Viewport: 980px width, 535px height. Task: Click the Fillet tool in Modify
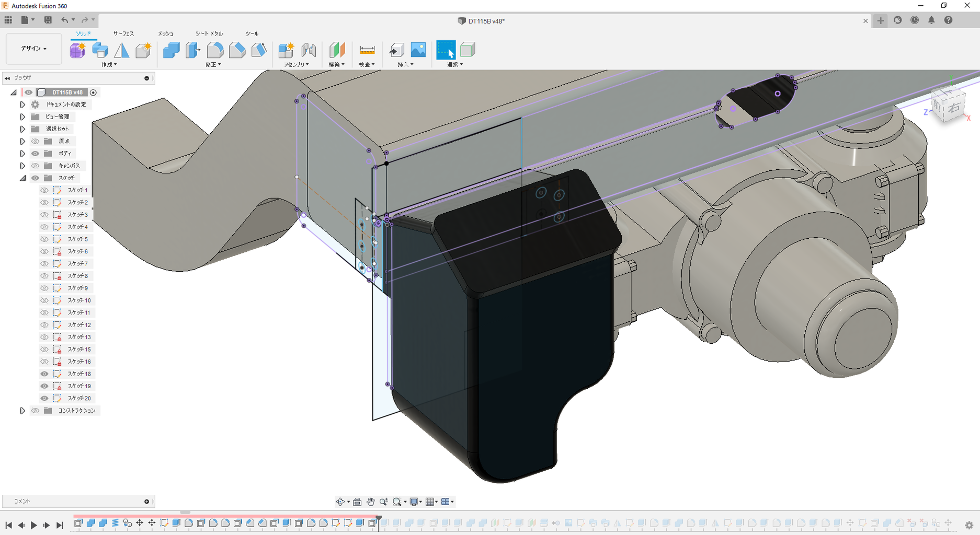click(215, 50)
